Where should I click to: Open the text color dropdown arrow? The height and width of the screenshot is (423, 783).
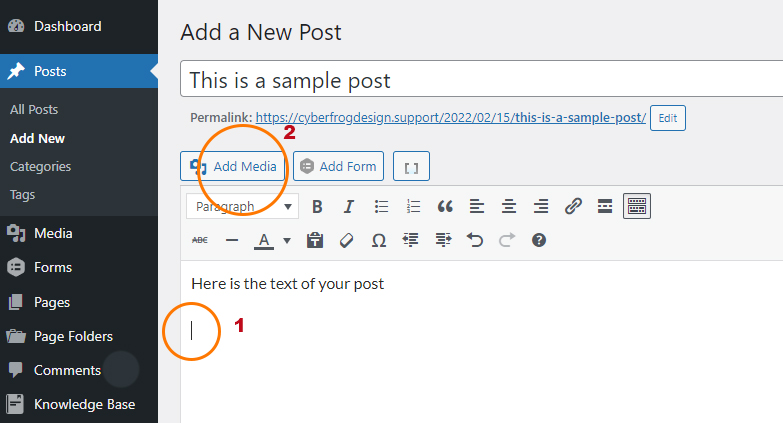(287, 240)
